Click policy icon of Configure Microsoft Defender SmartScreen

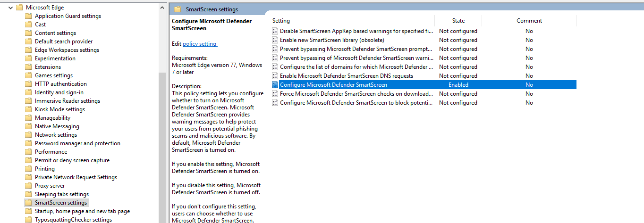click(x=275, y=85)
